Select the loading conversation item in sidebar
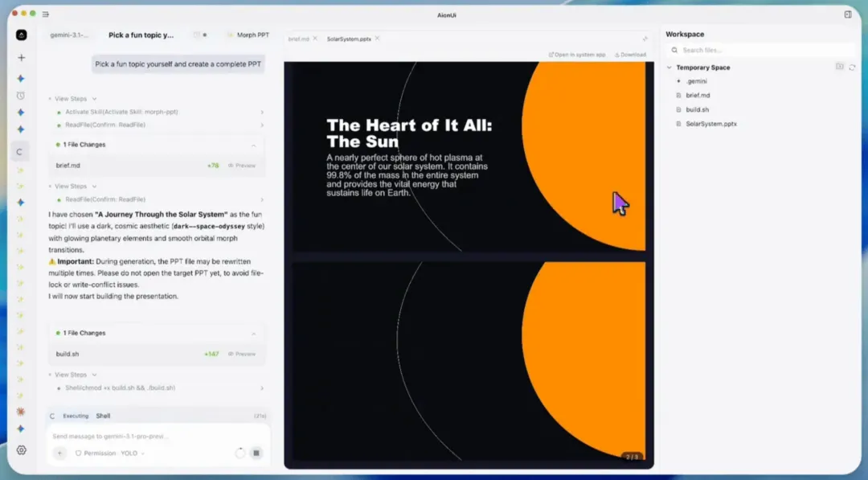 (19, 152)
